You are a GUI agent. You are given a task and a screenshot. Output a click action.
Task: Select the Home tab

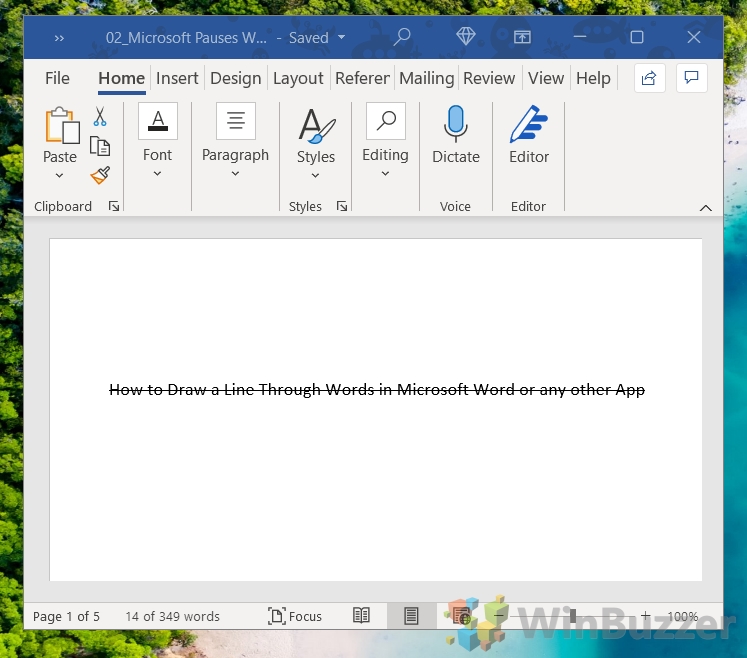click(x=121, y=78)
